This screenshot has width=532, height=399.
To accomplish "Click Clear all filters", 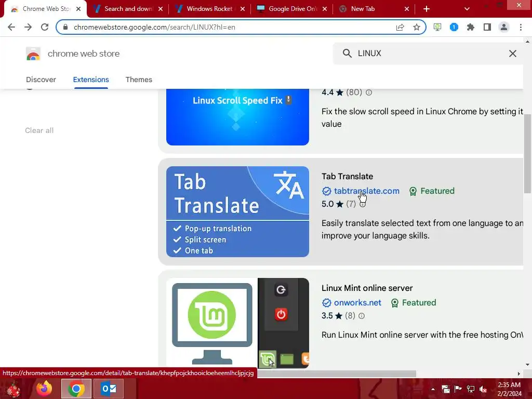I will (39, 130).
